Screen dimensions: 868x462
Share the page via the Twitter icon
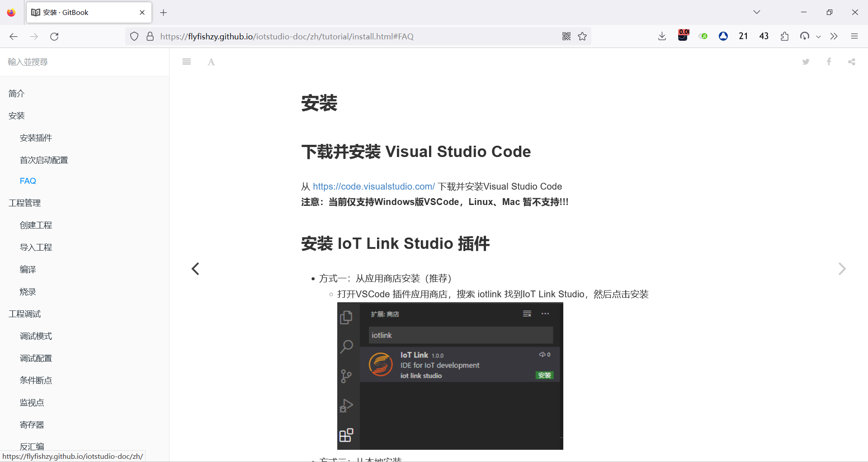pyautogui.click(x=806, y=62)
